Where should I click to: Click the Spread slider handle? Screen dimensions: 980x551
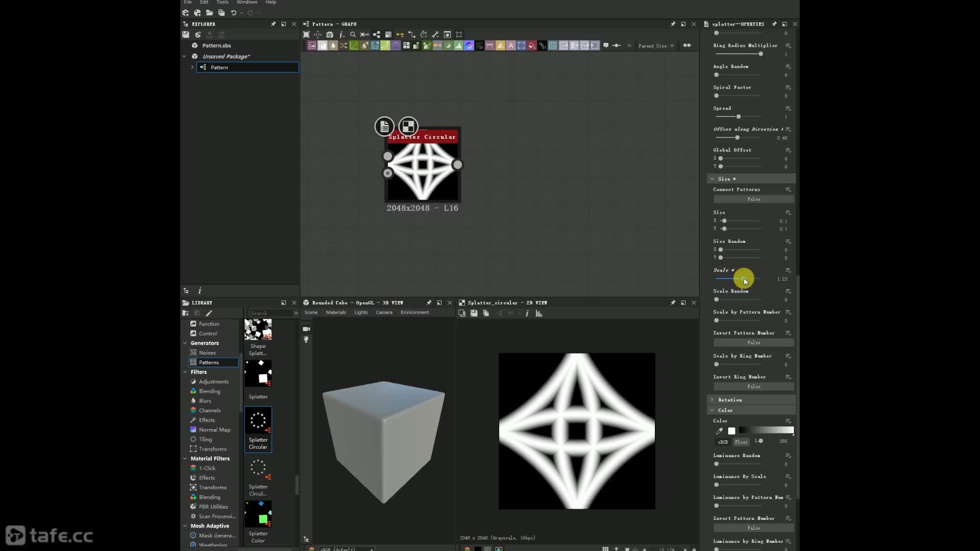pyautogui.click(x=739, y=117)
